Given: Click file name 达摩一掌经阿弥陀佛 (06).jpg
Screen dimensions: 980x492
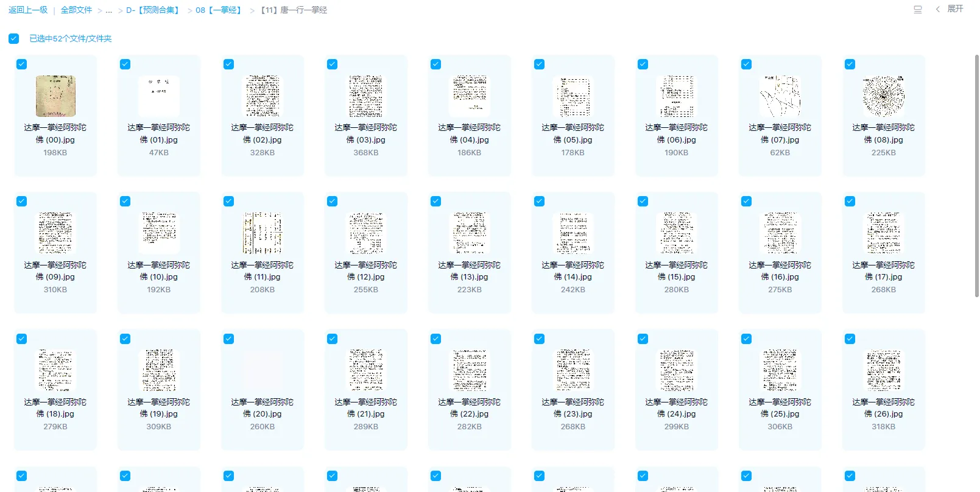Looking at the screenshot, I should [677, 133].
